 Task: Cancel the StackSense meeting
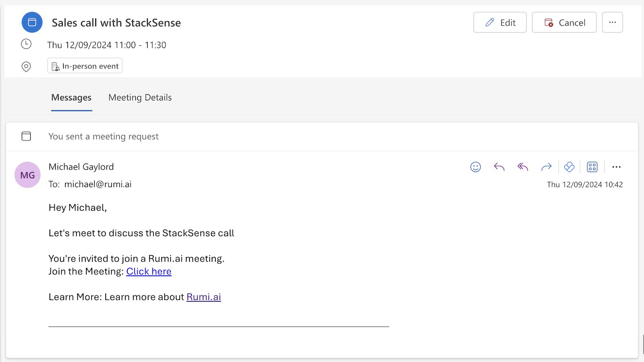564,22
